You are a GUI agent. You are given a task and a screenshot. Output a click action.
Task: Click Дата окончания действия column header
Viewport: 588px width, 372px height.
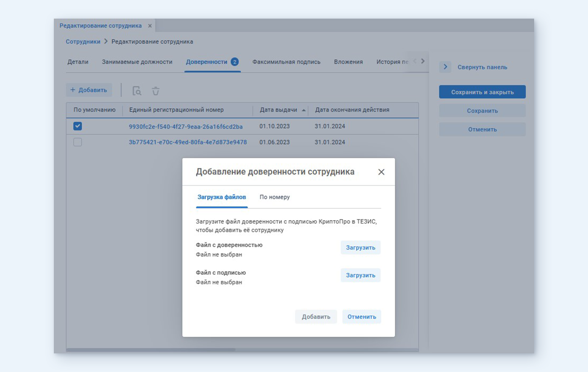click(352, 110)
